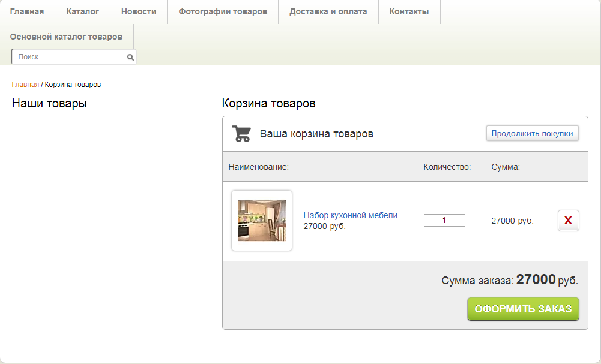601x364 pixels.
Task: Open Фотографии товаров menu item
Action: click(x=223, y=12)
